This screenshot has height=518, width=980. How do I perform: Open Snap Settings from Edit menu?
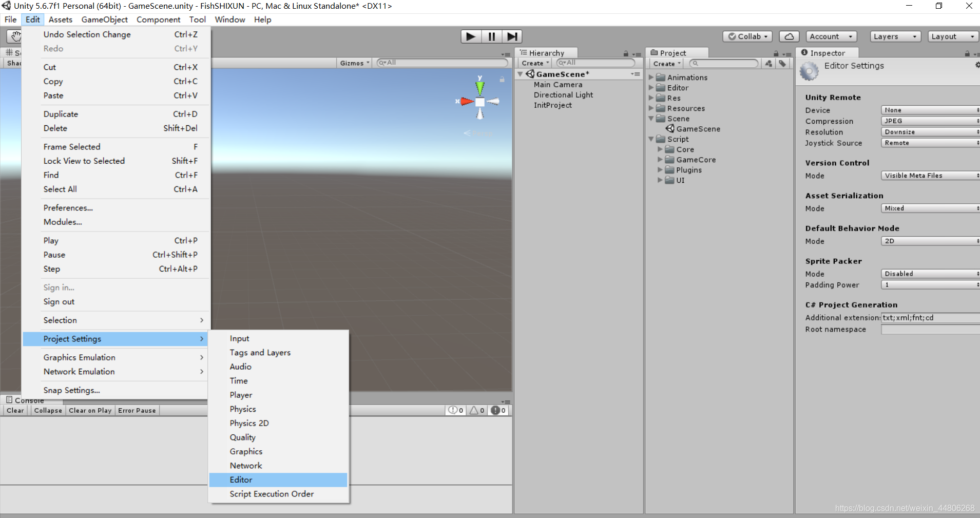[117, 390]
